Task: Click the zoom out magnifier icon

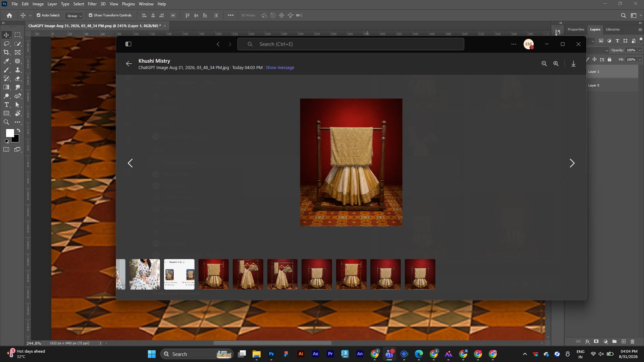Action: [544, 64]
